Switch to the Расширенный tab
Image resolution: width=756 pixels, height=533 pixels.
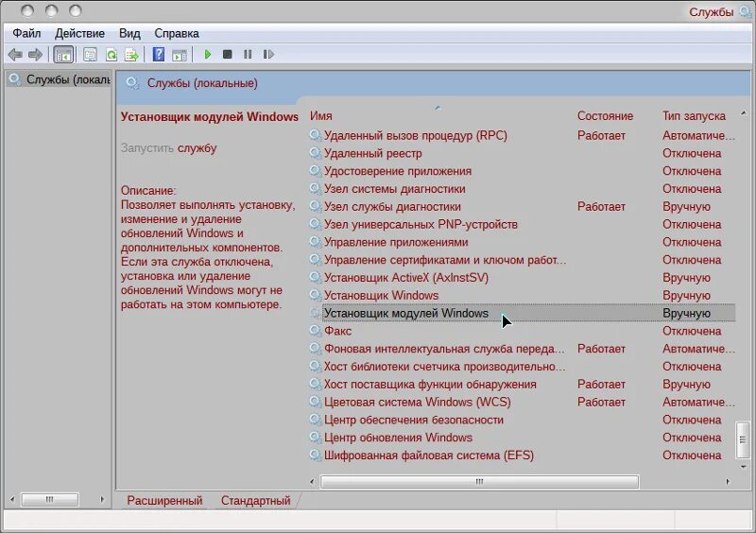(x=164, y=501)
